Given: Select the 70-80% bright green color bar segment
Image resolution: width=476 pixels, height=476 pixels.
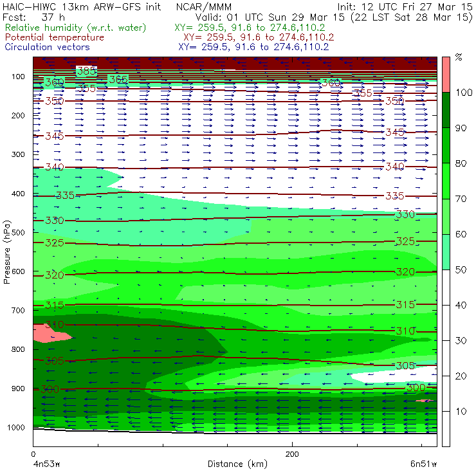Looking at the screenshot, I should [x=446, y=181].
